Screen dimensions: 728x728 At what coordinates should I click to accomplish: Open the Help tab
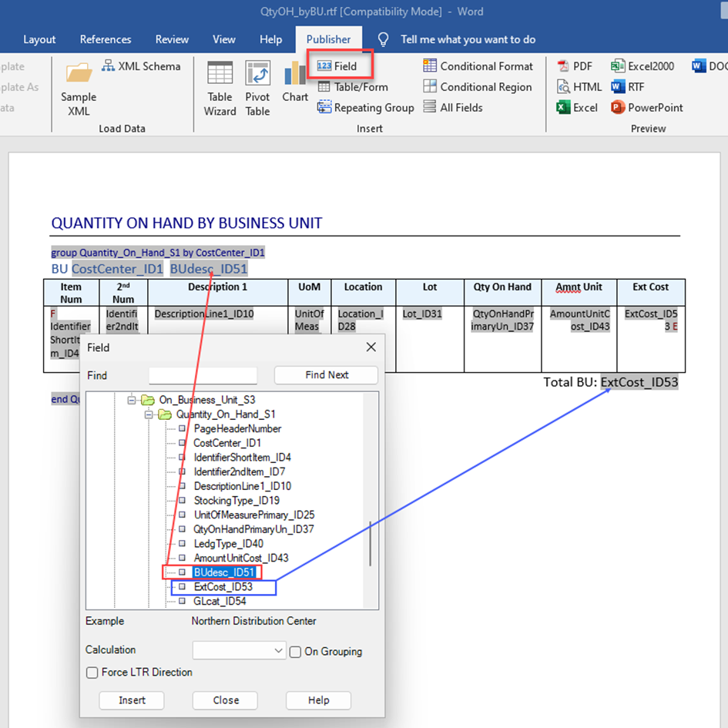[270, 39]
